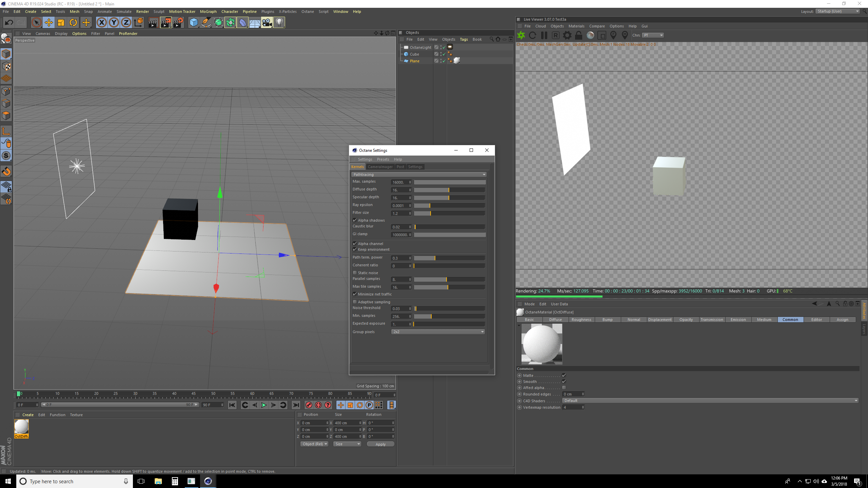Enable the Adaptive sampling checkbox

(x=355, y=302)
